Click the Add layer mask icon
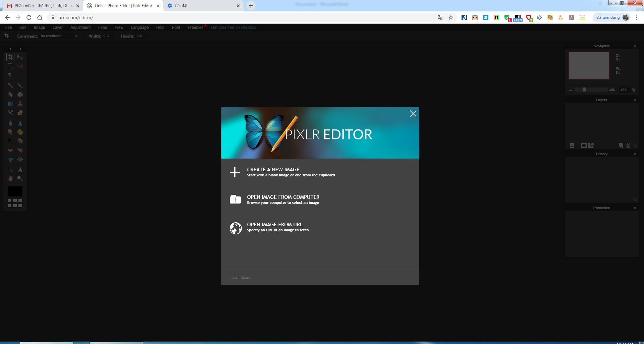This screenshot has width=644, height=344. [x=584, y=146]
